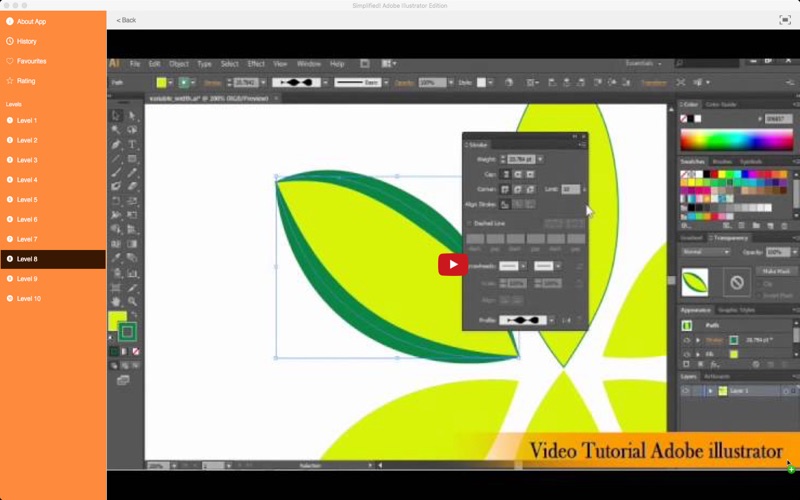Screen dimensions: 800x500
Task: Toggle the Clip checkbox in Transparency panel
Action: (x=760, y=284)
